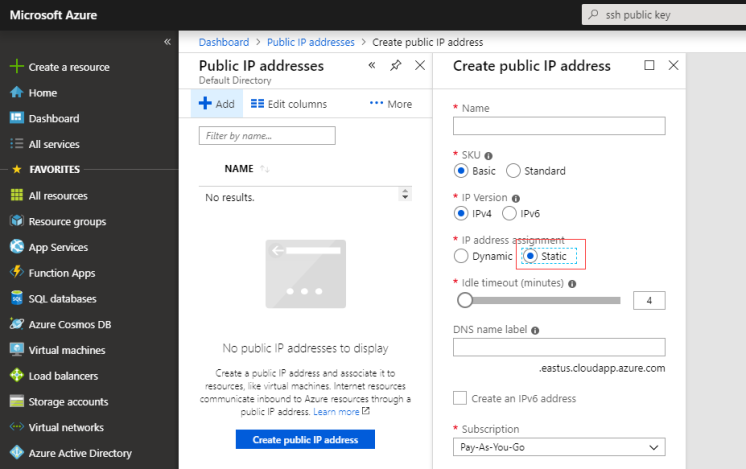The width and height of the screenshot is (746, 469).
Task: Click the Function Apps lightning icon
Action: [x=17, y=272]
